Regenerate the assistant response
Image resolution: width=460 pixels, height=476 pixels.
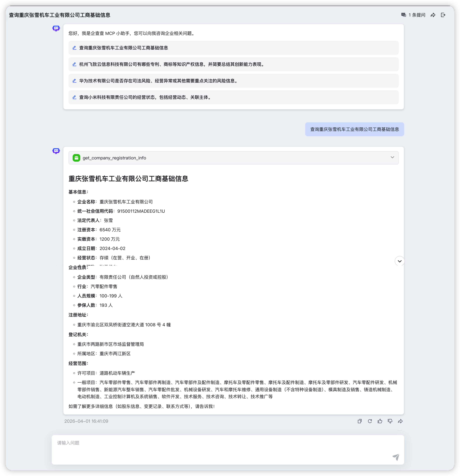(370, 421)
